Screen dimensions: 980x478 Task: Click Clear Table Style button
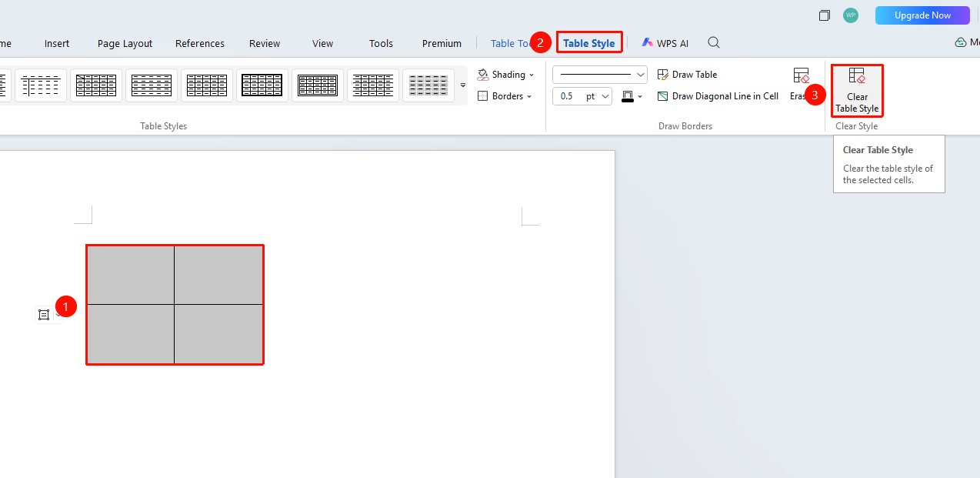coord(857,90)
